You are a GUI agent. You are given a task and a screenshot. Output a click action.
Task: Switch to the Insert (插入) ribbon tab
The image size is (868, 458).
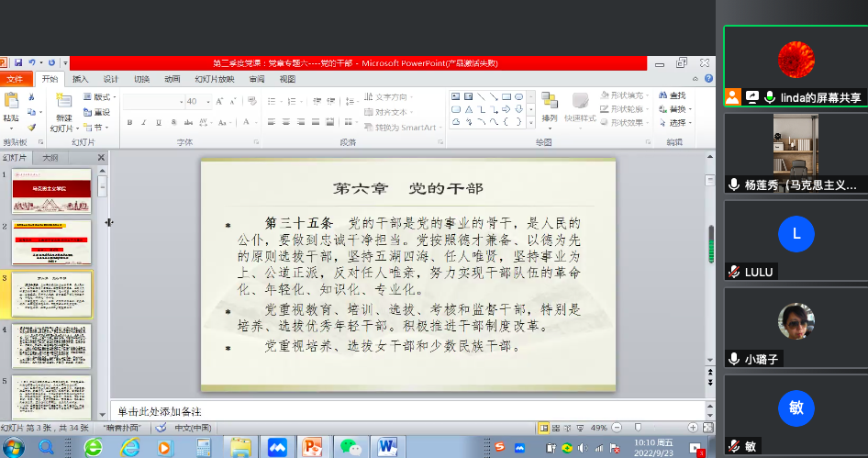[x=81, y=79]
